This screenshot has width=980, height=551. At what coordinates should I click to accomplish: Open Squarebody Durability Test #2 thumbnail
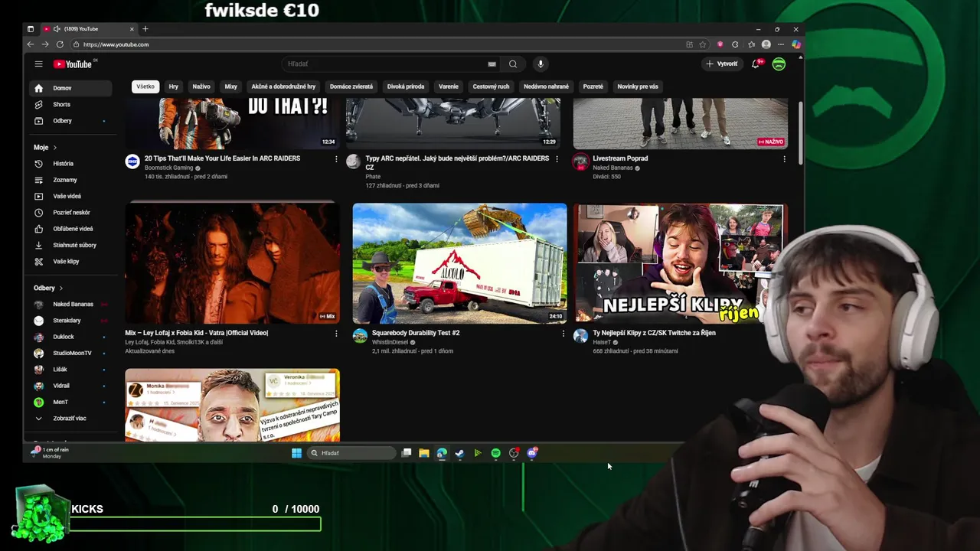pos(459,263)
